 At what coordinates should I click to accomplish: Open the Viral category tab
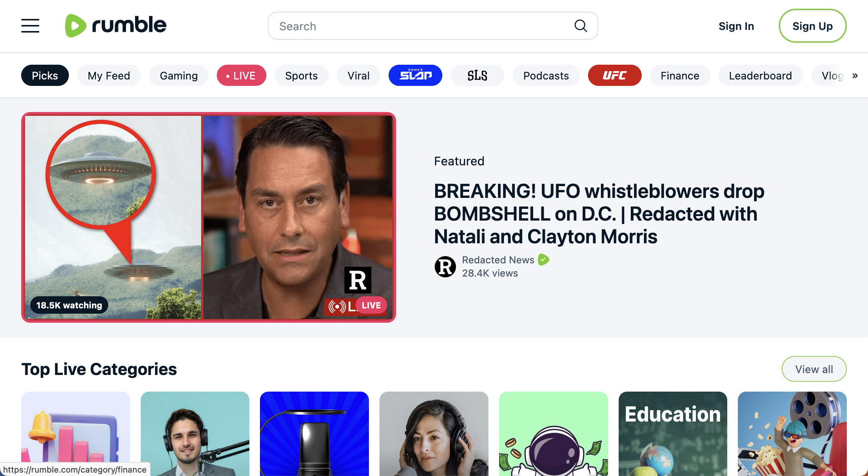pos(358,75)
